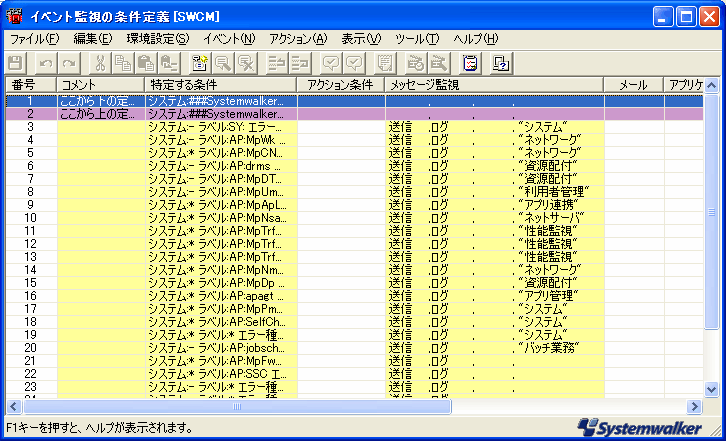The height and width of the screenshot is (441, 726).
Task: Click the move-row-down toolbar icon
Action: click(300, 63)
